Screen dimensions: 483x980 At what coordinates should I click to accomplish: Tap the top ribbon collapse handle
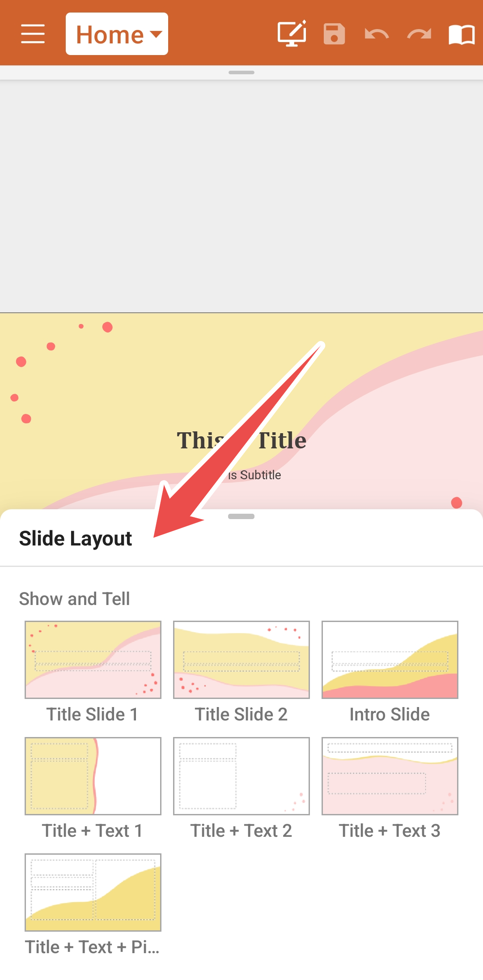[x=241, y=72]
